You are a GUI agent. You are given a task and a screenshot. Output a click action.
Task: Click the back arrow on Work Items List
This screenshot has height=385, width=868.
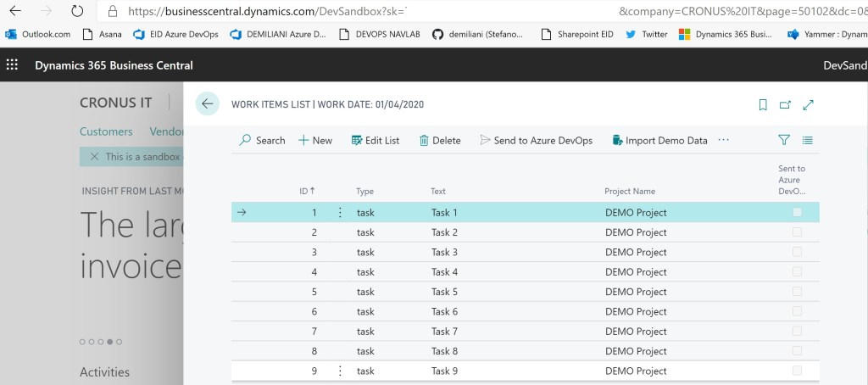click(207, 104)
